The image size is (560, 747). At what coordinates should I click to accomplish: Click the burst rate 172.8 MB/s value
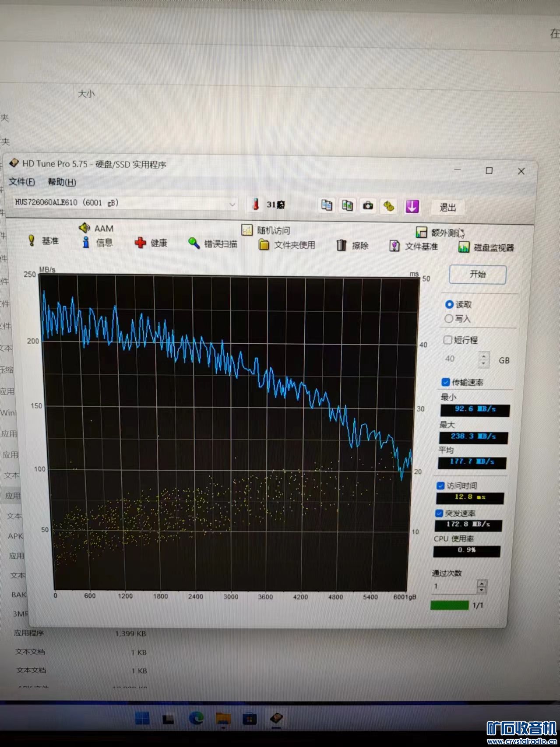[468, 525]
